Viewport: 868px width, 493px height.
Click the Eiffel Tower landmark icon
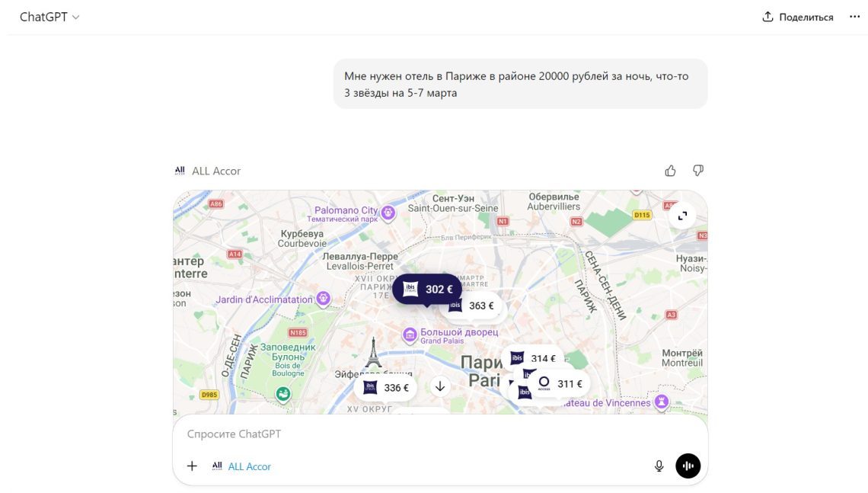[x=373, y=354]
